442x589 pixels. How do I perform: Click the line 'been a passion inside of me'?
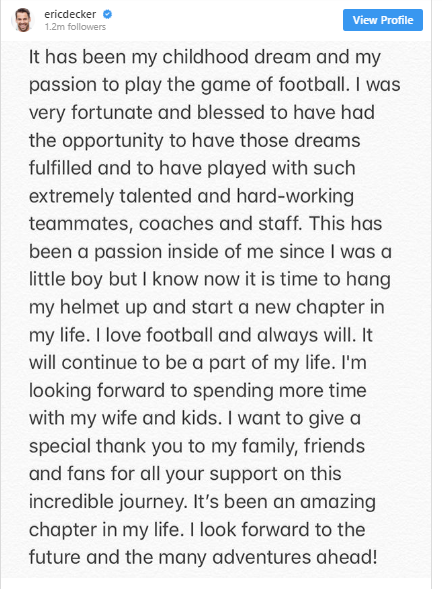pos(210,252)
